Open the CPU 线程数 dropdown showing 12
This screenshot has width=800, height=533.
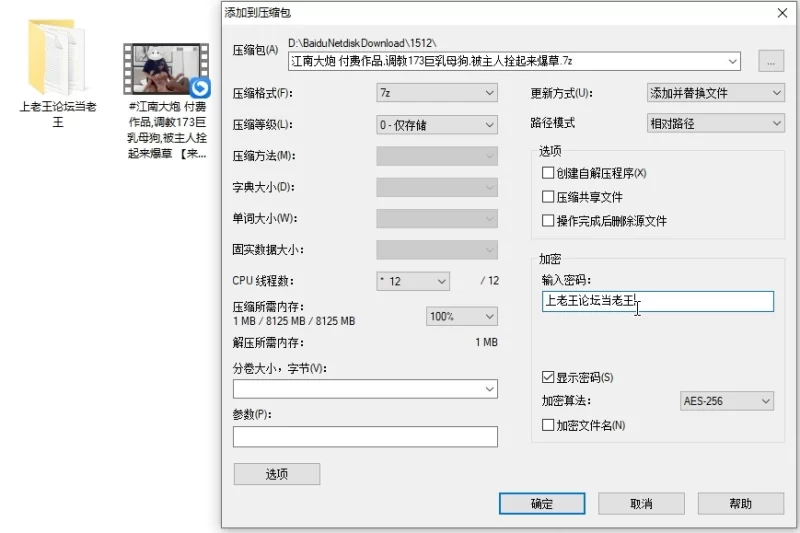(413, 281)
